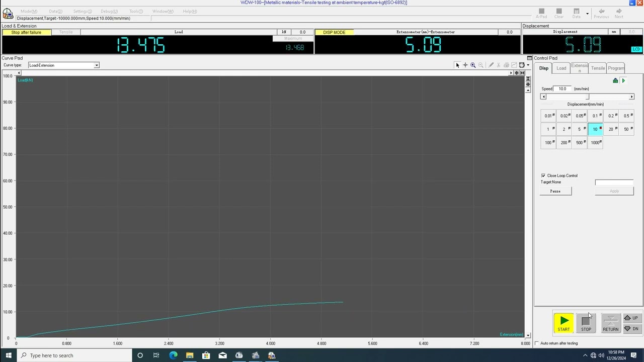Set displacement speed to 2 mm/min
The image size is (644, 362).
pyautogui.click(x=564, y=129)
